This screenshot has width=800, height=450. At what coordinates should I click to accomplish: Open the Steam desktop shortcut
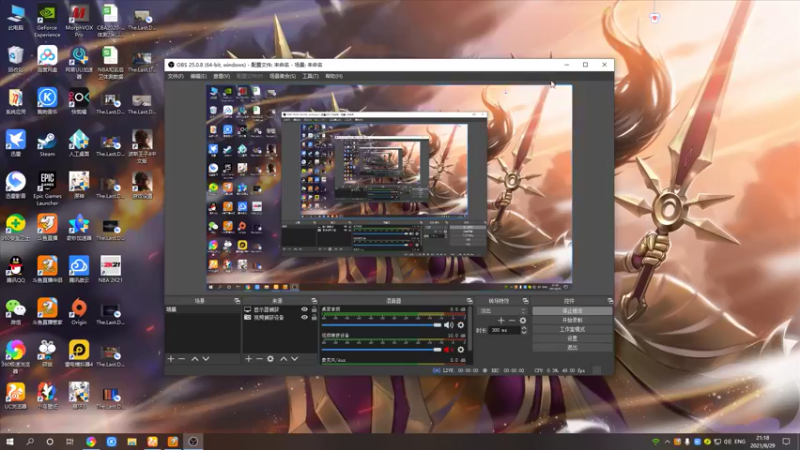click(47, 143)
